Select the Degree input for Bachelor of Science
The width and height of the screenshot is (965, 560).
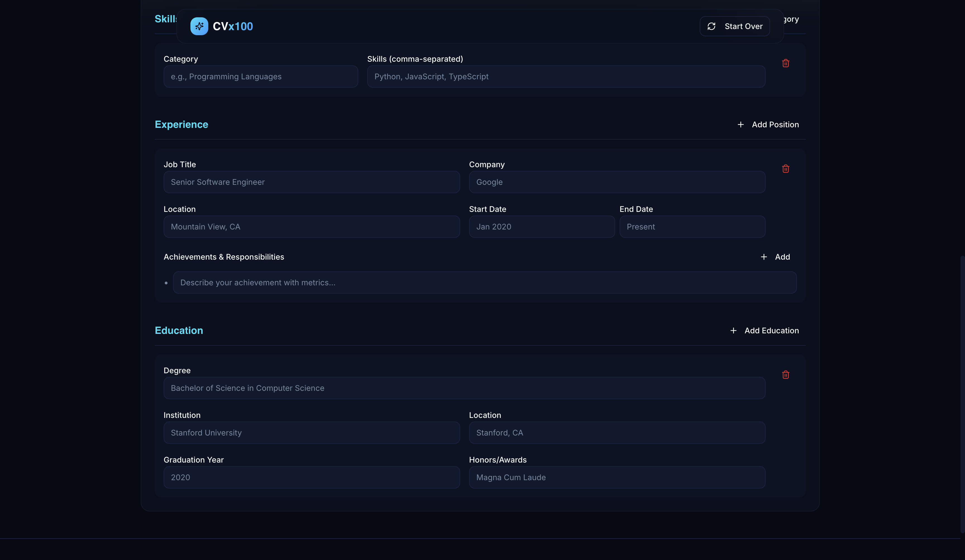(464, 388)
